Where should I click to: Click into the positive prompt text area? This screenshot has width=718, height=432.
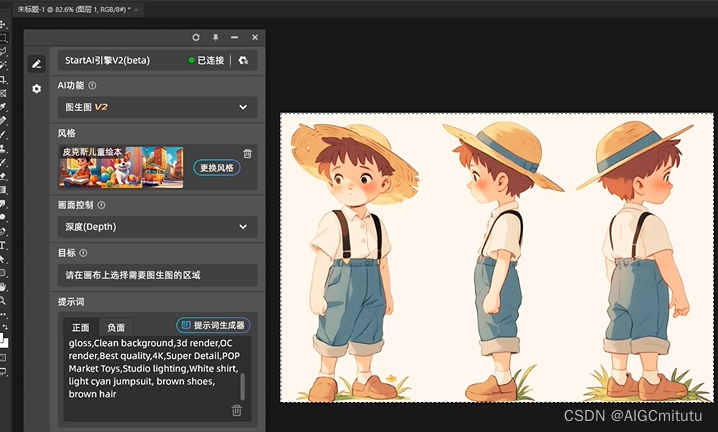coord(153,369)
